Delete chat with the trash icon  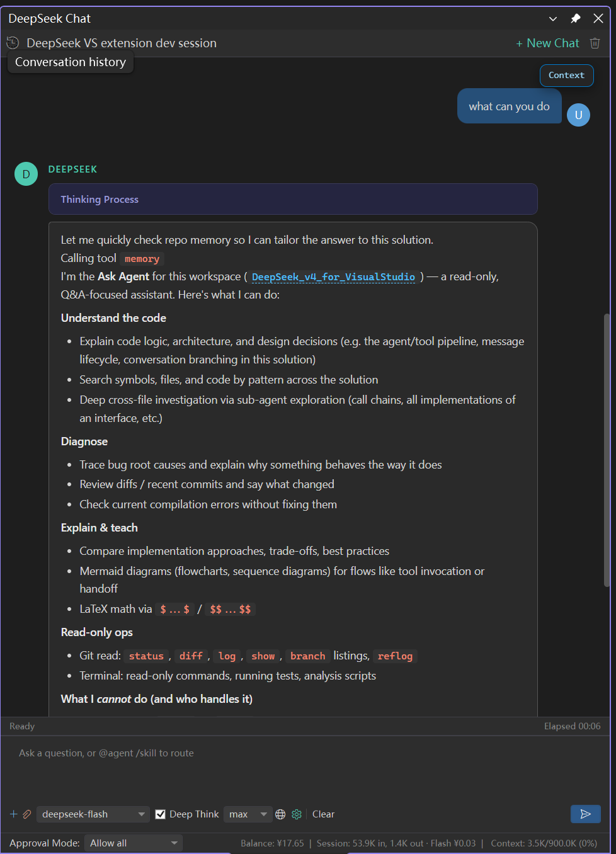595,43
